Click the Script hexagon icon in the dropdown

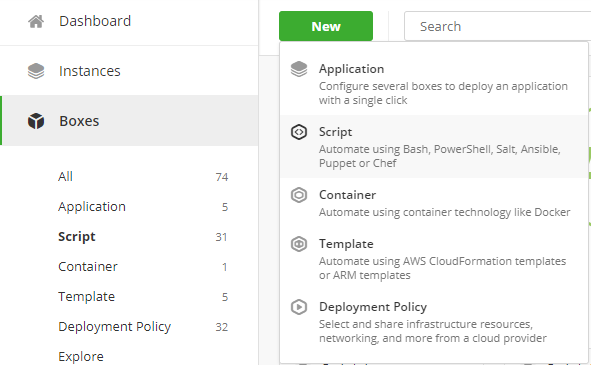299,132
